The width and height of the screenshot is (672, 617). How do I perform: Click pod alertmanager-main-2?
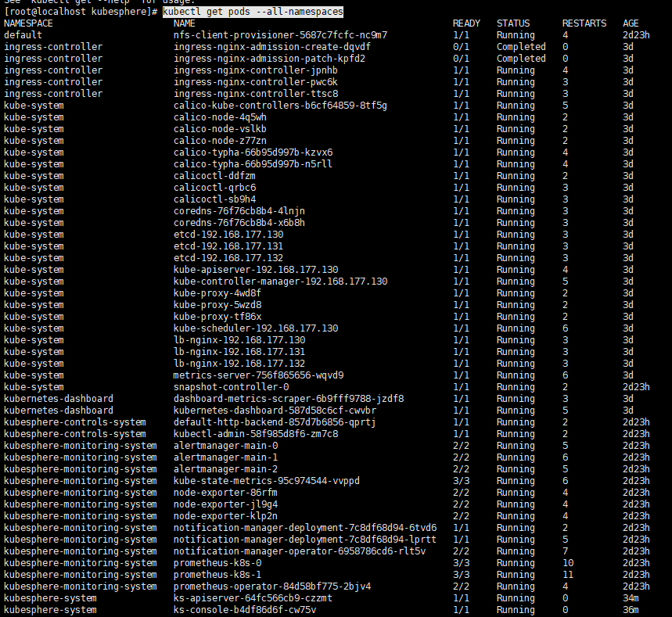(225, 470)
